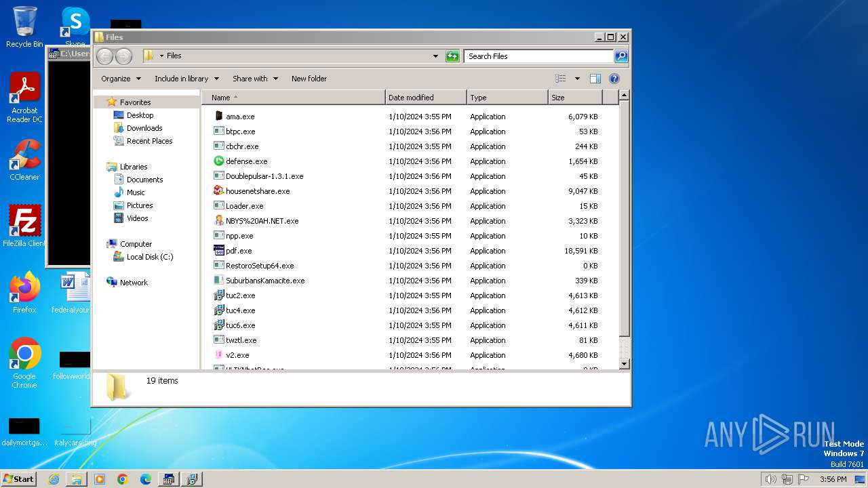Click the search magnifier button
This screenshot has width=868, height=488.
(x=620, y=56)
